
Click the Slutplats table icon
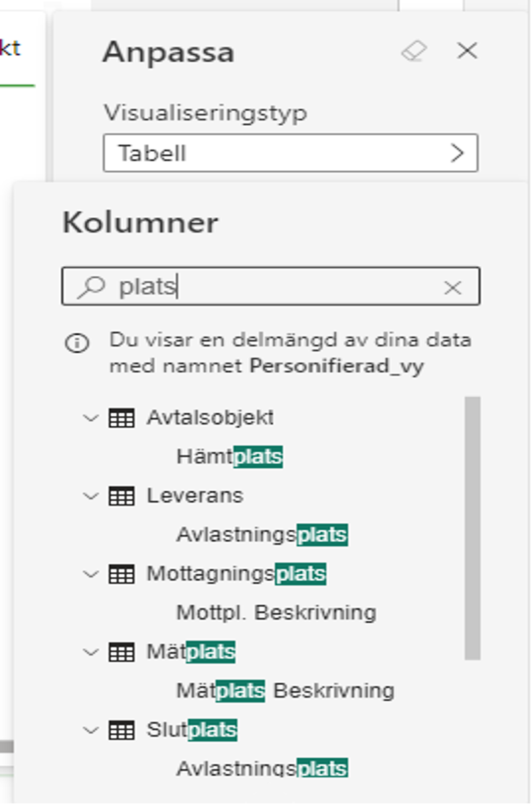point(121,730)
